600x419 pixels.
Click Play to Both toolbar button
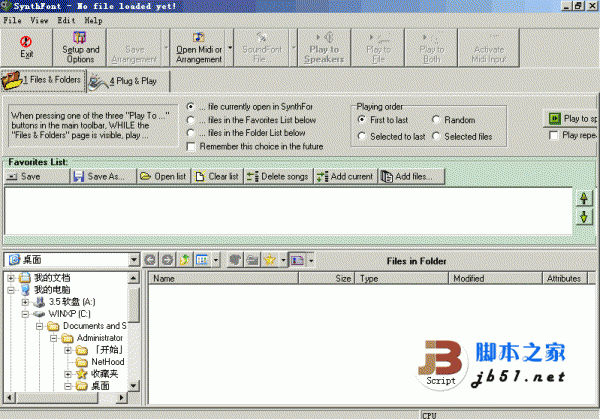click(x=431, y=47)
